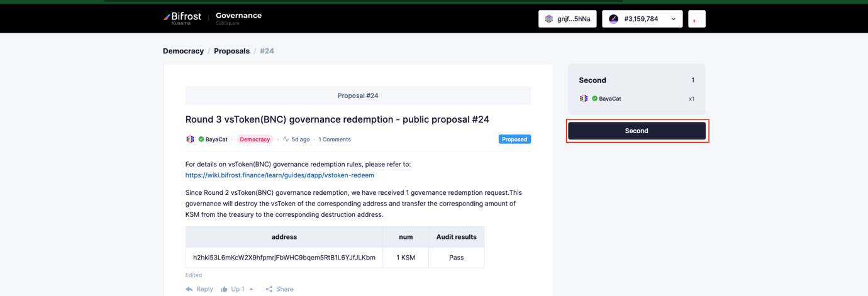This screenshot has height=296, width=868.
Task: Go to Proposals breadcrumb
Action: (x=231, y=51)
